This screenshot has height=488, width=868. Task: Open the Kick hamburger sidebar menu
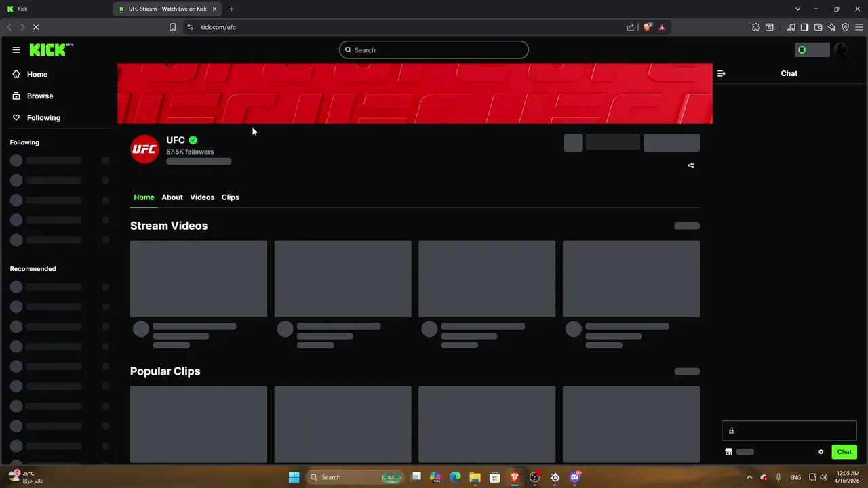(16, 49)
